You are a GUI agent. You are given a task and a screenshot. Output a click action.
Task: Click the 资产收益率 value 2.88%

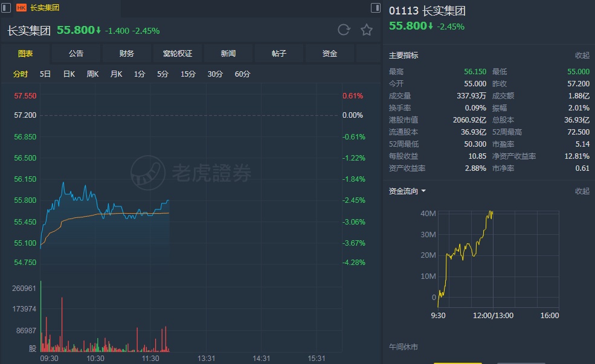point(475,168)
